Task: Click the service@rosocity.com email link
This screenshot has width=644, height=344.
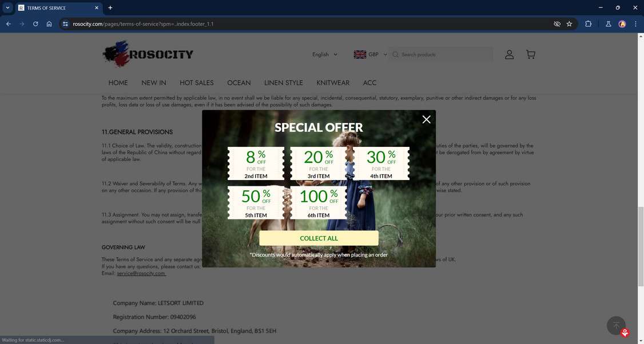Action: click(x=140, y=273)
